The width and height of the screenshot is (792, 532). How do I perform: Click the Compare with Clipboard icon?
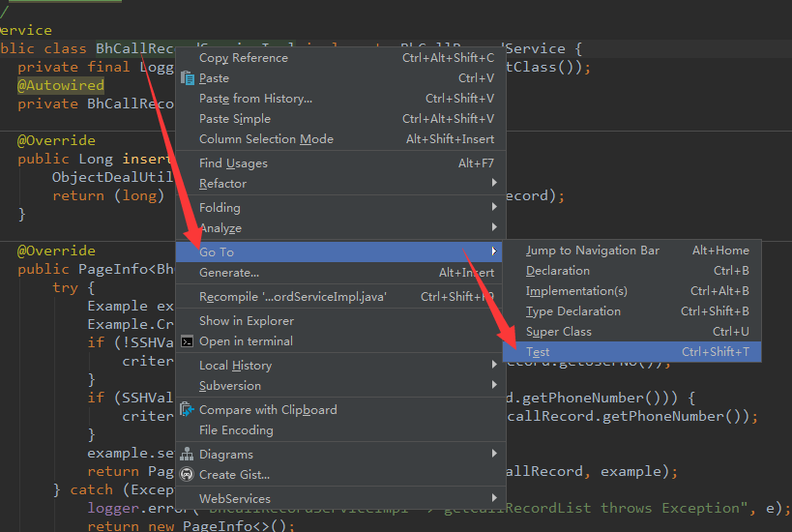[187, 410]
